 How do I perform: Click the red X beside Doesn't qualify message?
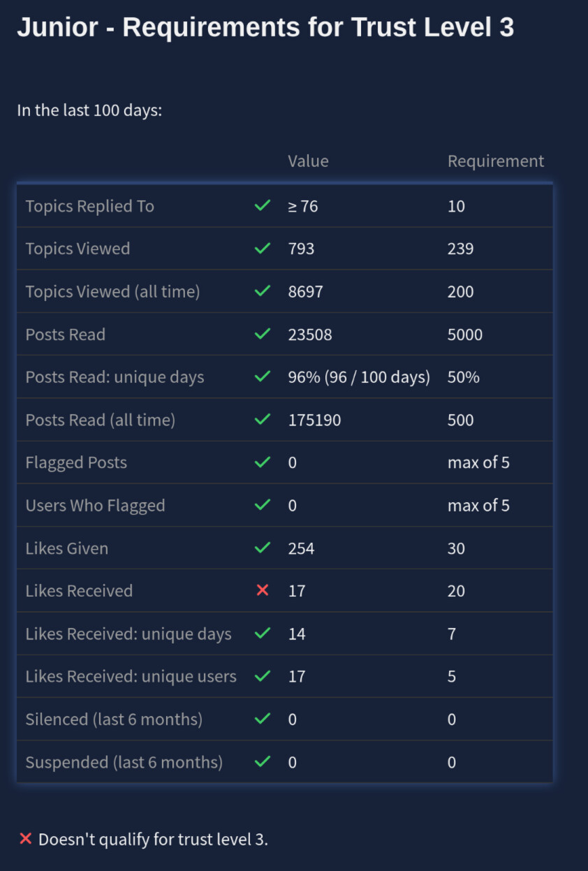coord(26,839)
